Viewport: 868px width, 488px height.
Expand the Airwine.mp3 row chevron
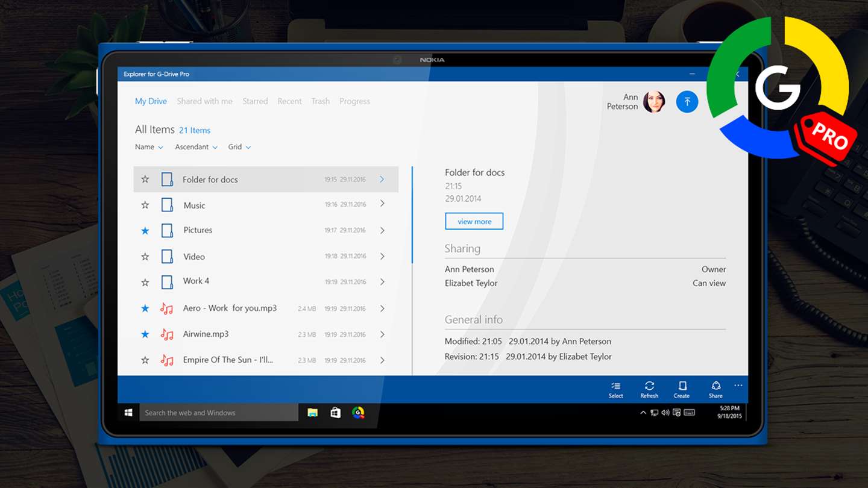coord(382,334)
